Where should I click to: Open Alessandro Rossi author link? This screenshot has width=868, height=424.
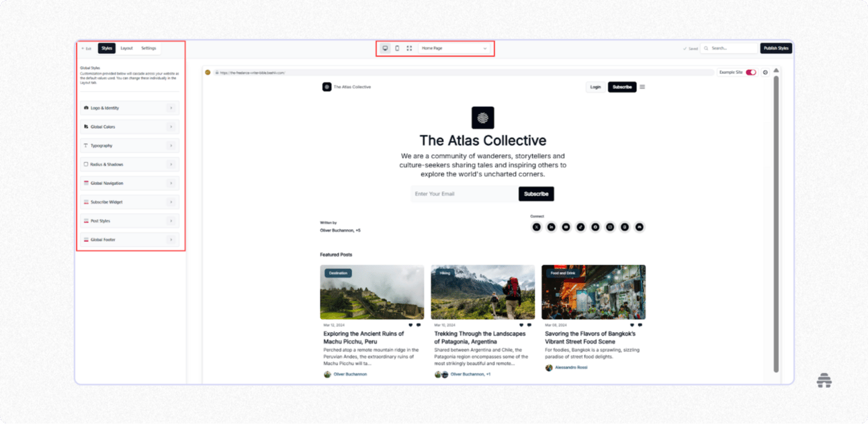pos(571,368)
